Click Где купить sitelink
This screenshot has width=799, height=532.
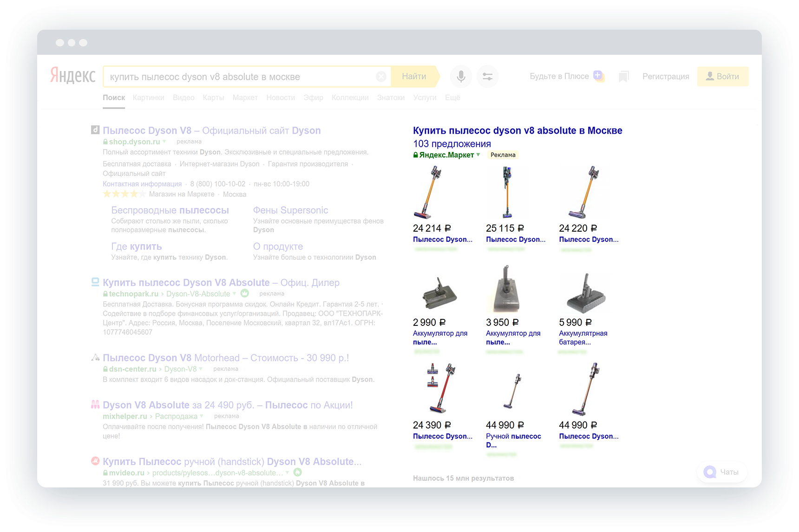(137, 247)
